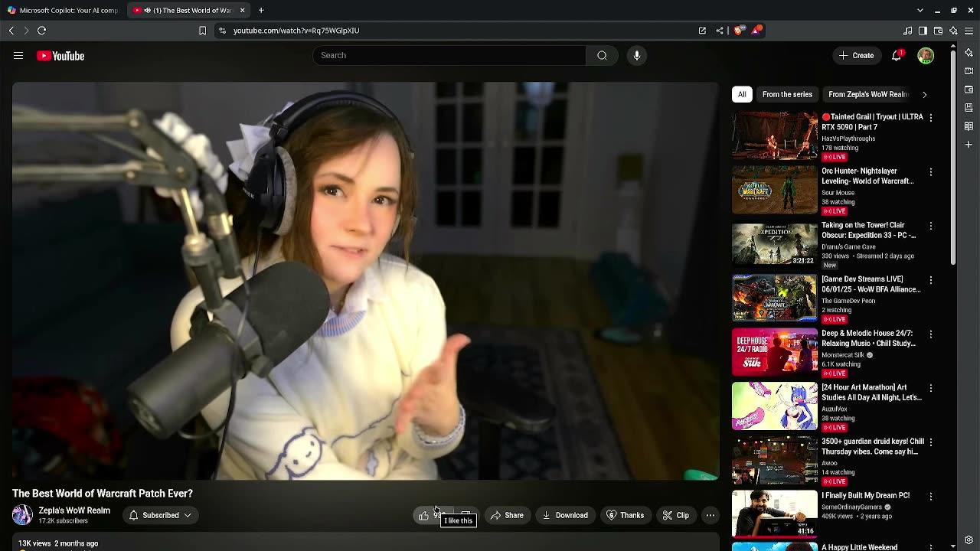980x551 pixels.
Task: Click the share icon in address bar
Action: pyautogui.click(x=720, y=31)
